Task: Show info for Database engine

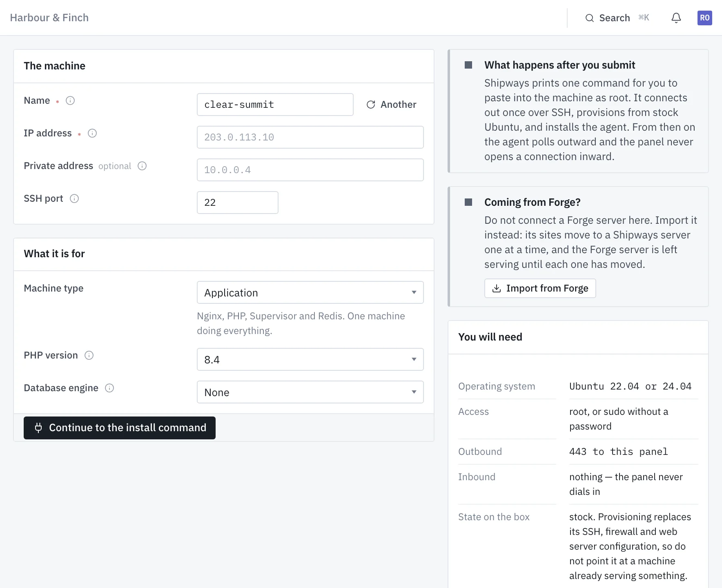Action: (x=109, y=388)
